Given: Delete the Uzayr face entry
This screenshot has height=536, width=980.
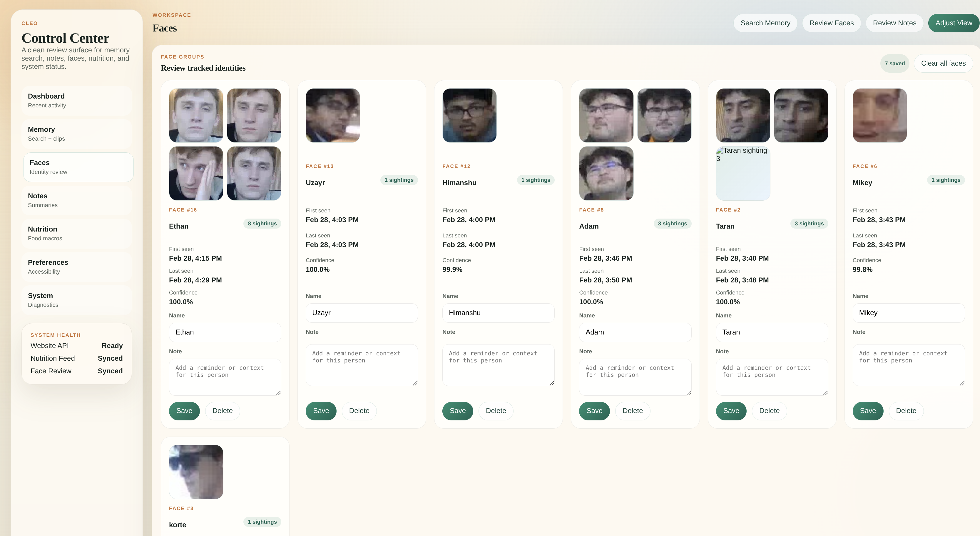Looking at the screenshot, I should (x=359, y=411).
